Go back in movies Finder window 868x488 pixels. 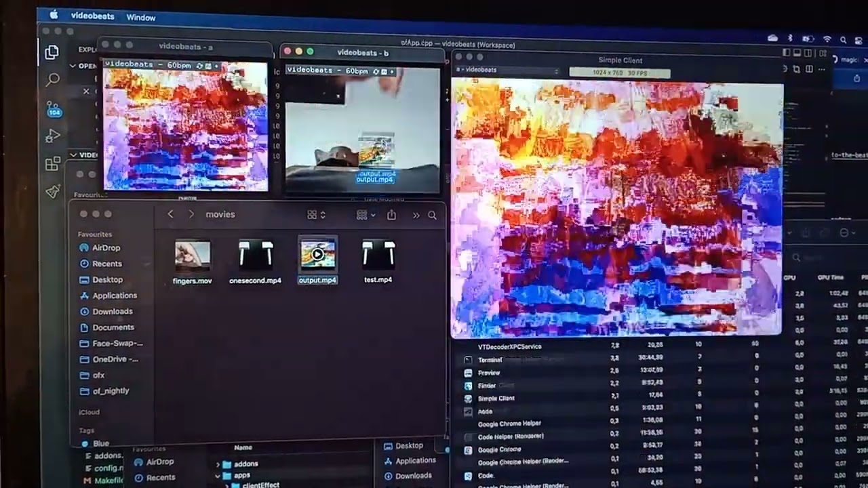[x=170, y=214]
